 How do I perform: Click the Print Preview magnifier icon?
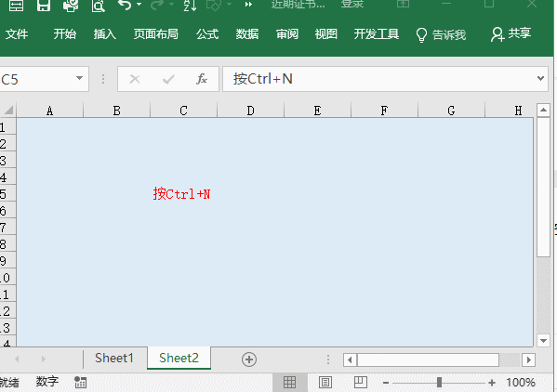tap(98, 5)
